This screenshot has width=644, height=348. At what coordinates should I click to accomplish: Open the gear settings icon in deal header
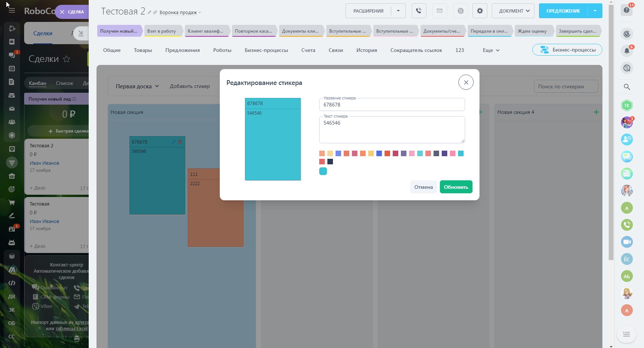480,11
